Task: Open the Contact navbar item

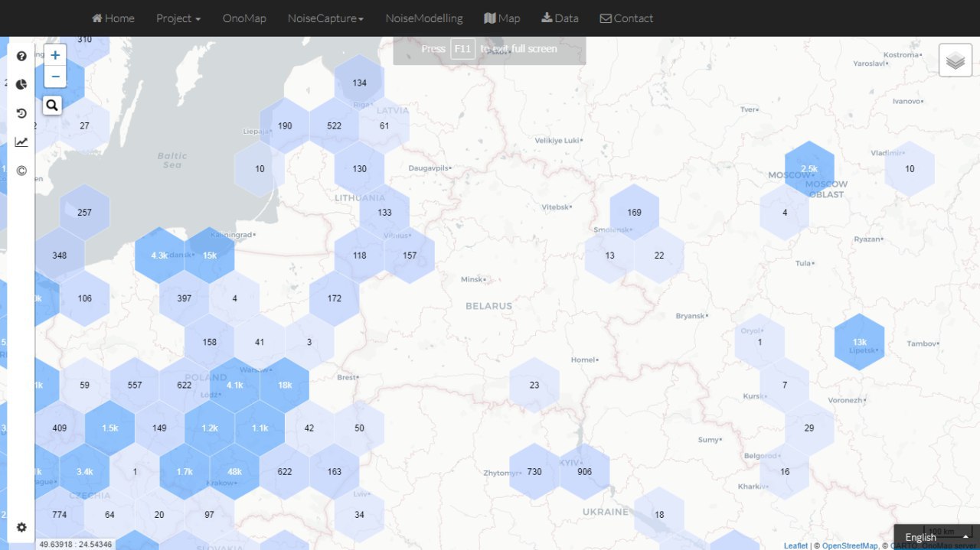Action: tap(626, 18)
